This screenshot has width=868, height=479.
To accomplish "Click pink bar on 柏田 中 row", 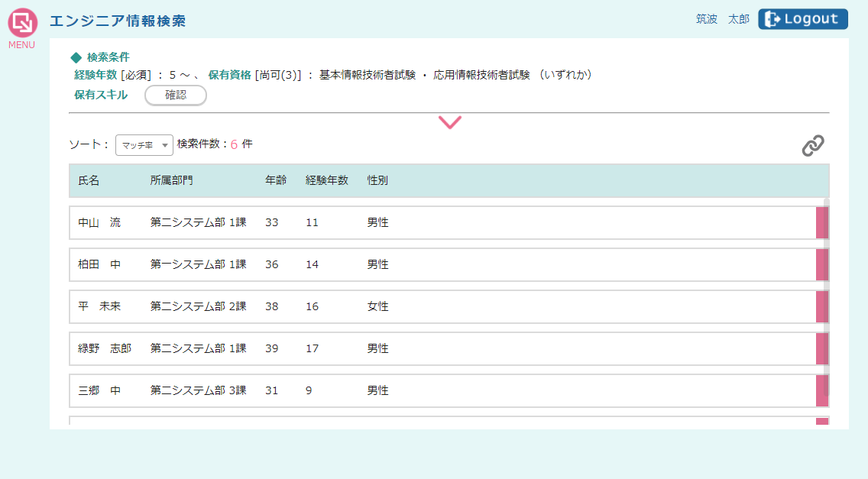I will (822, 264).
